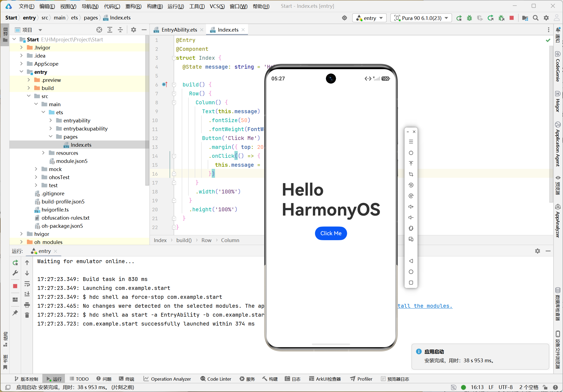Close the entry Run tab

tap(55, 251)
